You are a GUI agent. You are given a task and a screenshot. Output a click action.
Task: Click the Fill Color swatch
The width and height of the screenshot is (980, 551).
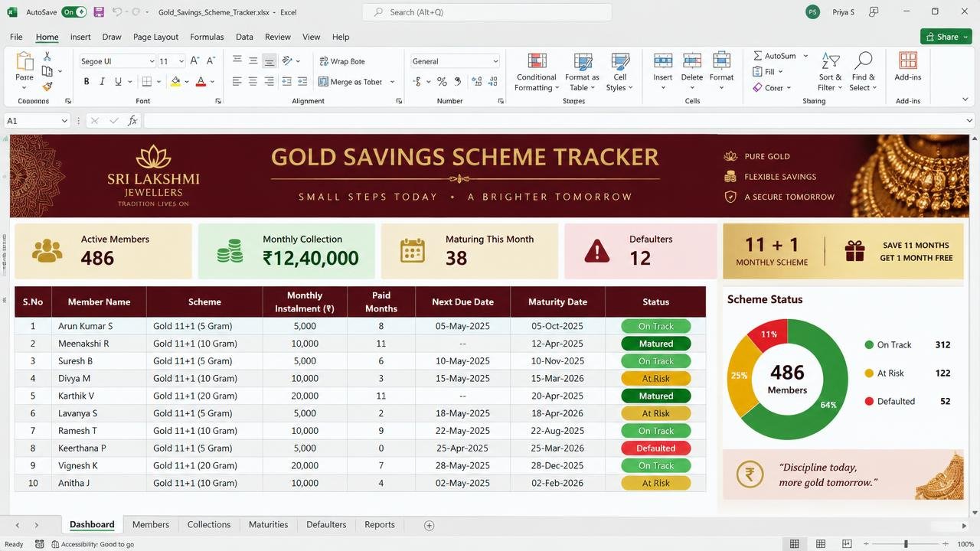pyautogui.click(x=175, y=81)
